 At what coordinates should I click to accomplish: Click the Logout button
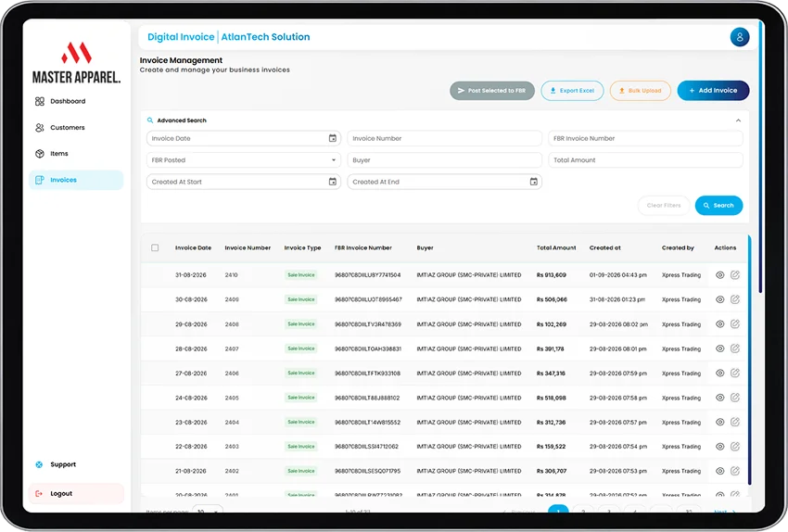(x=76, y=493)
